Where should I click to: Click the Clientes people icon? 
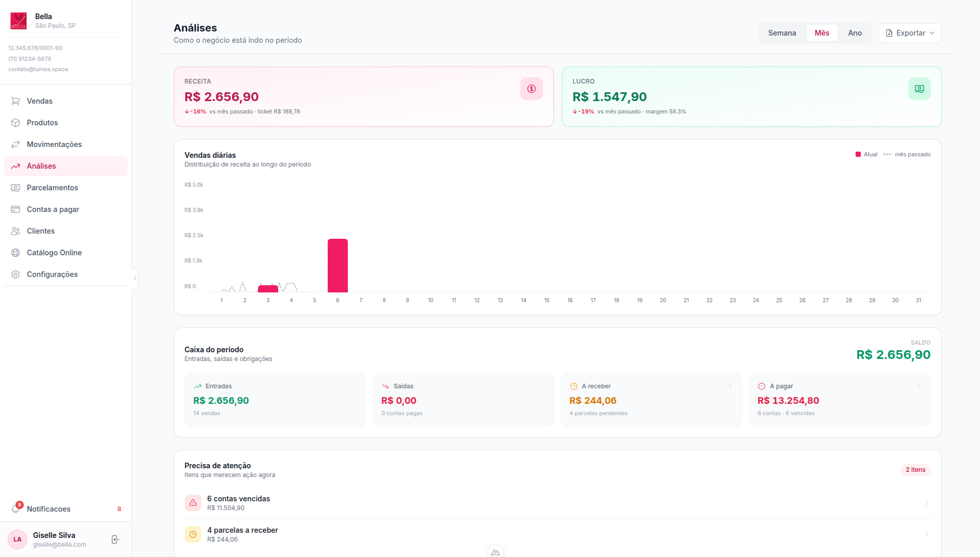click(15, 231)
